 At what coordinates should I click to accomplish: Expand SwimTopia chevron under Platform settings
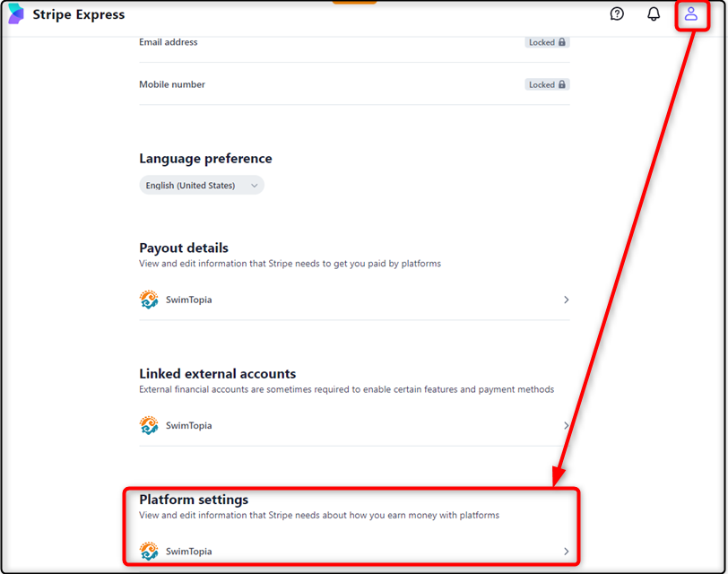(566, 552)
